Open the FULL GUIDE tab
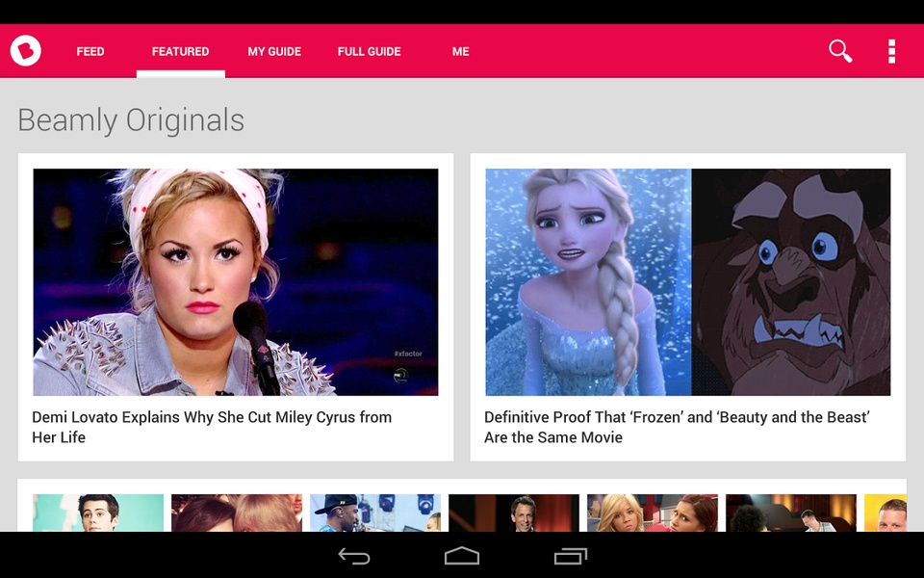The image size is (924, 578). (x=369, y=51)
